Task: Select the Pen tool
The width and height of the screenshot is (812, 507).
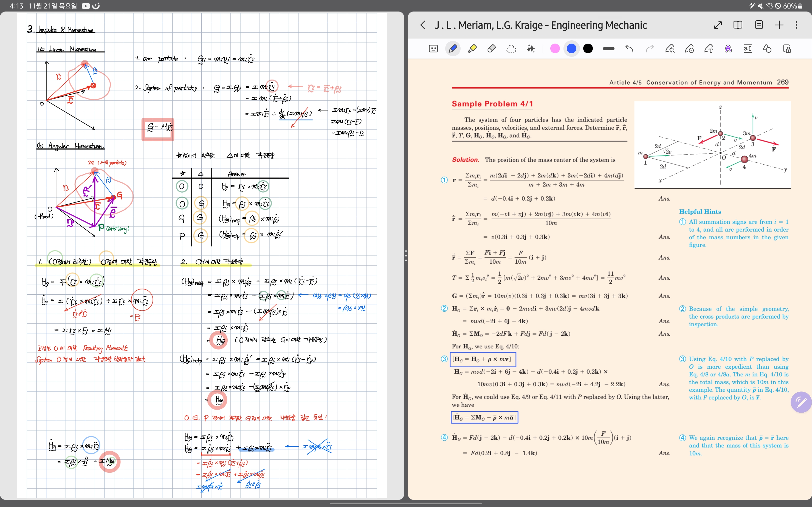Action: tap(453, 49)
